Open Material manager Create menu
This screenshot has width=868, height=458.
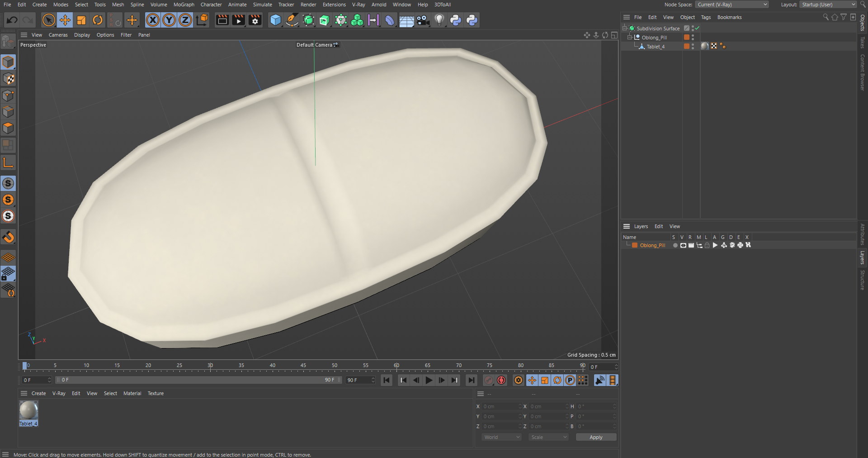[38, 393]
